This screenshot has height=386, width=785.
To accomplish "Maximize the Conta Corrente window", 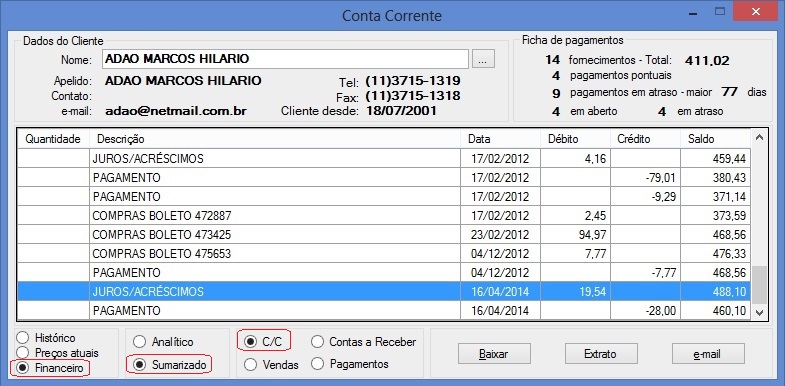I will pyautogui.click(x=720, y=11).
